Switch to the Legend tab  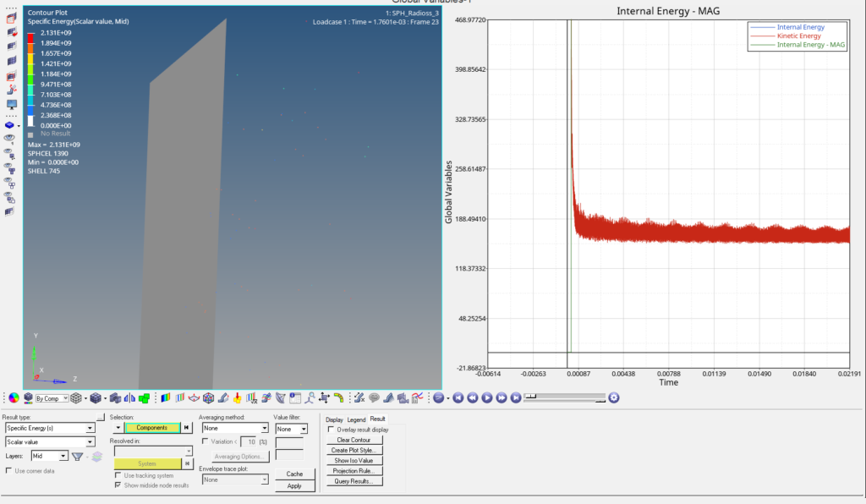(356, 419)
